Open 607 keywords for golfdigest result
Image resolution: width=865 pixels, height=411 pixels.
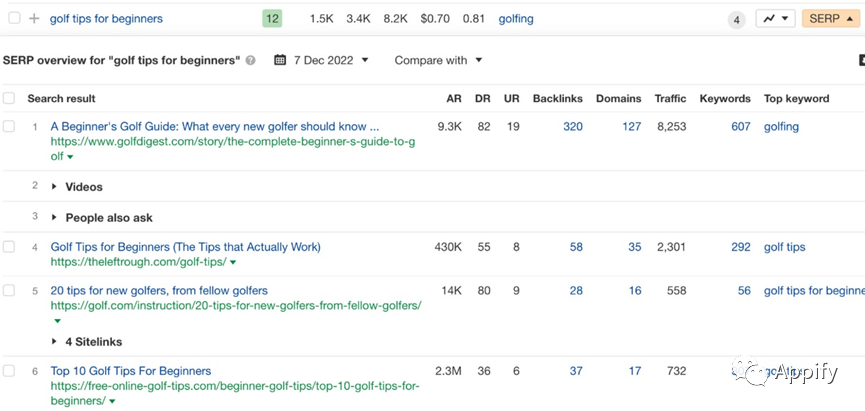[741, 126]
